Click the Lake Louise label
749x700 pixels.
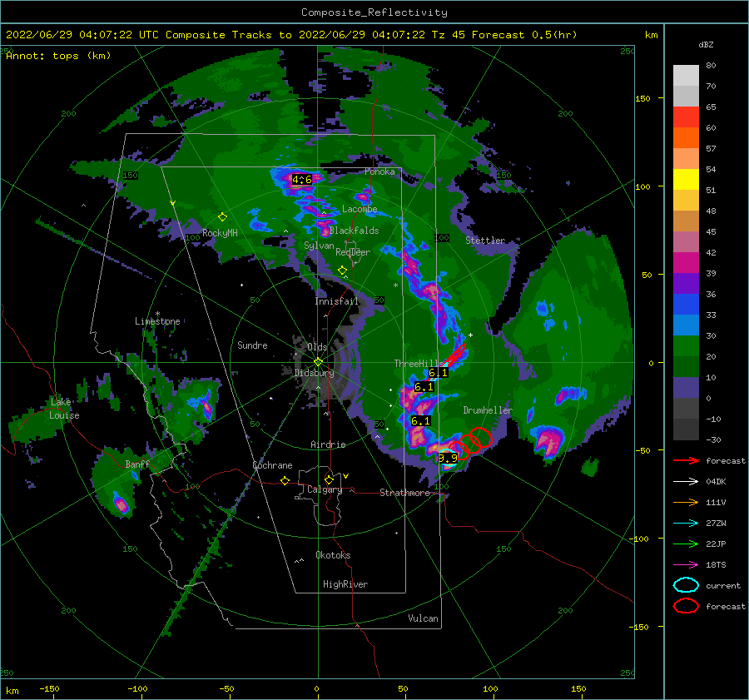click(x=65, y=409)
